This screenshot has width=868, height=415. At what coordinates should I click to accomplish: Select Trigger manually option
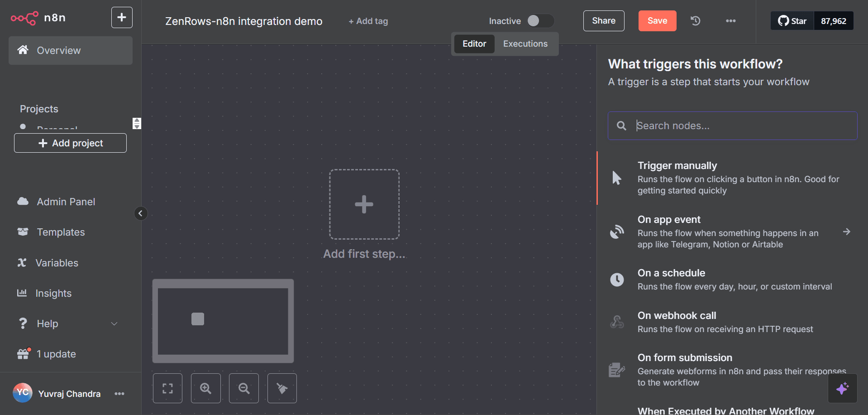732,178
